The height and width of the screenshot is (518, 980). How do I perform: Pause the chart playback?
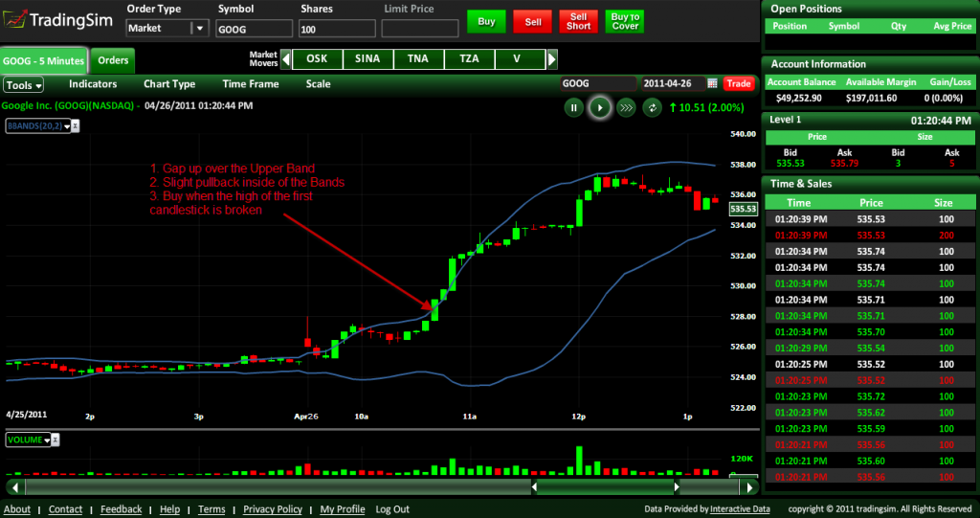pos(573,107)
